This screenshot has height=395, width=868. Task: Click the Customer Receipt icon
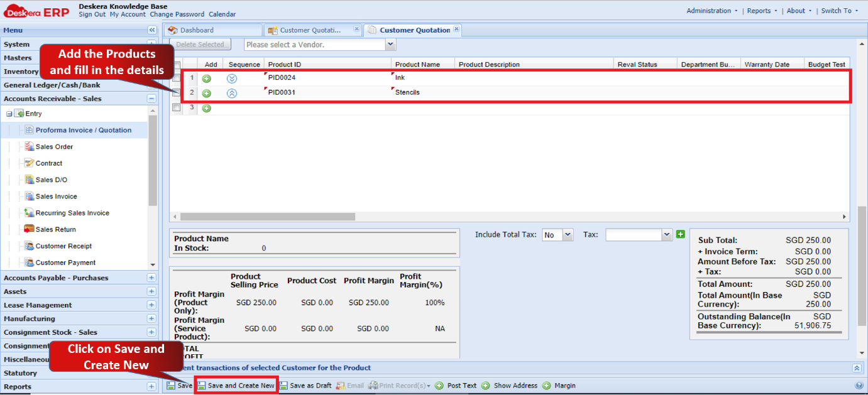30,246
